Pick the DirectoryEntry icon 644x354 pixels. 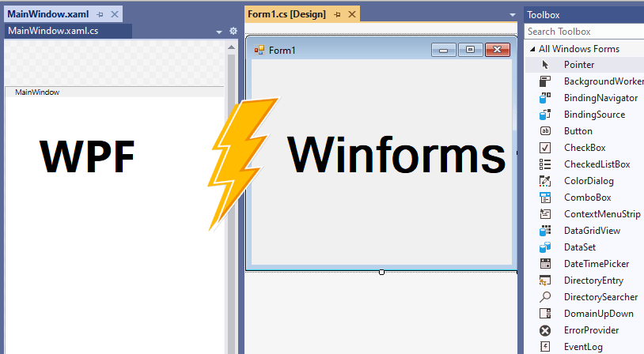pos(545,281)
